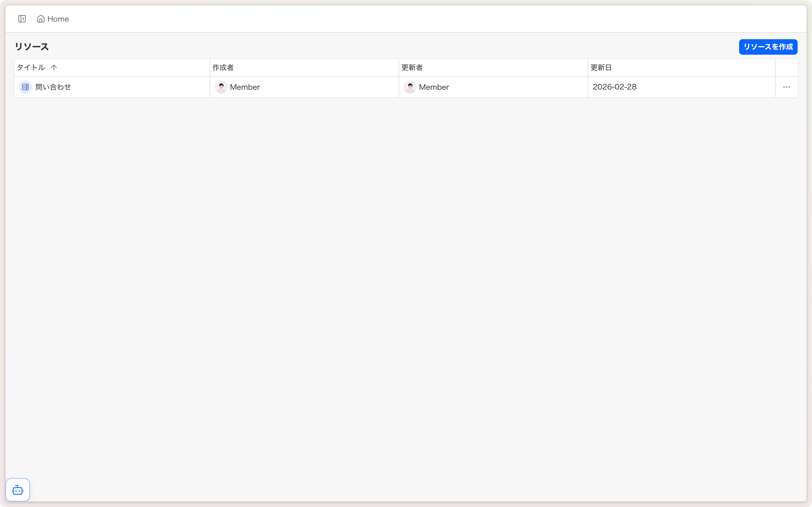Click the 問い合わせ table resource icon
Screen dimensions: 812x507
25,87
